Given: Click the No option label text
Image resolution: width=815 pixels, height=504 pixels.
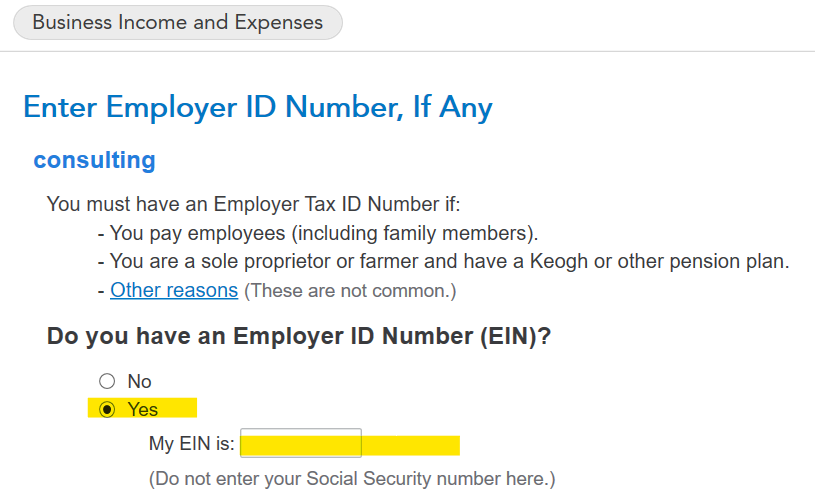Looking at the screenshot, I should [140, 381].
